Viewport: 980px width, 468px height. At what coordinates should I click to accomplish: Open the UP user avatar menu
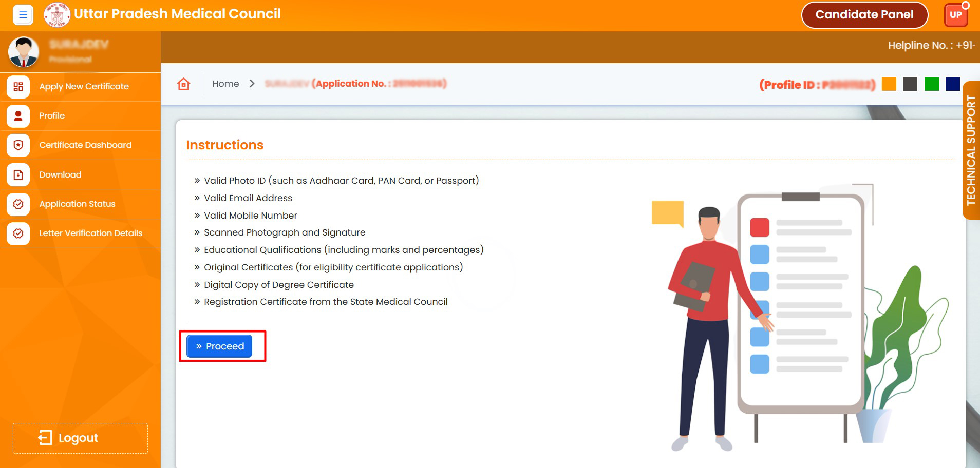pos(955,15)
